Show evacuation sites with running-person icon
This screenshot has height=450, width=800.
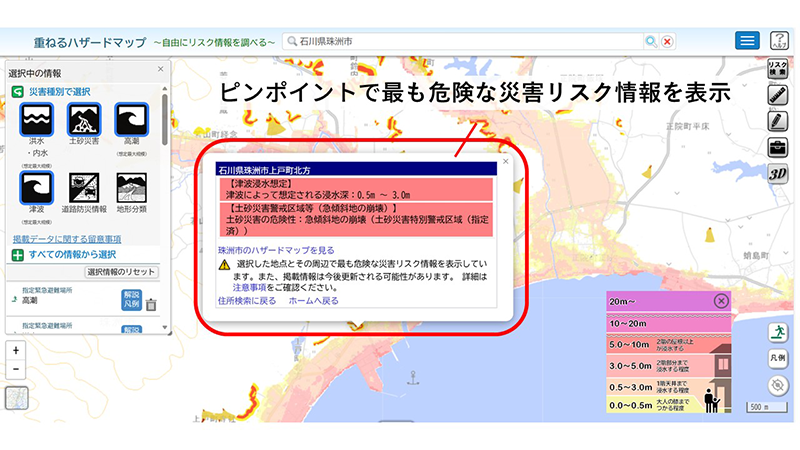[778, 333]
